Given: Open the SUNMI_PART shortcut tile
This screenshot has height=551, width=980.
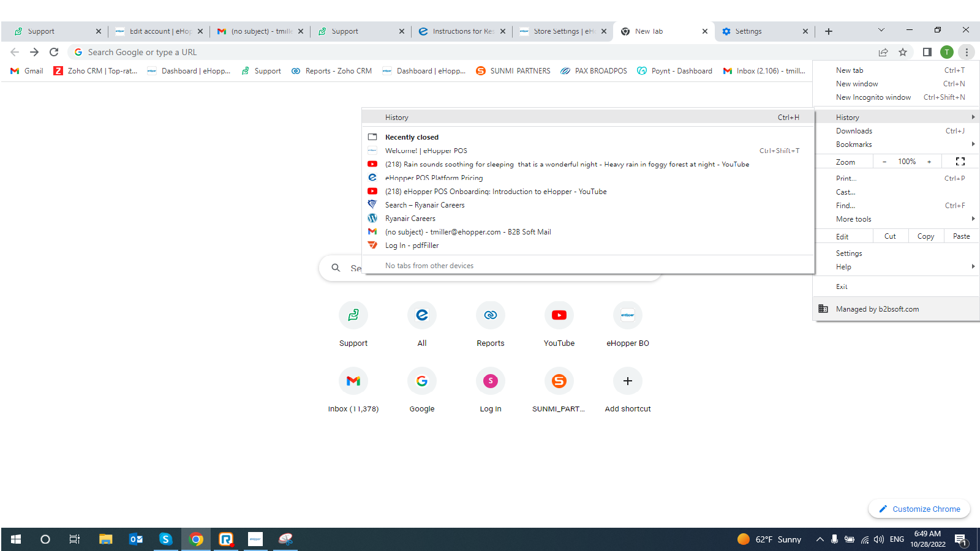Looking at the screenshot, I should [559, 391].
